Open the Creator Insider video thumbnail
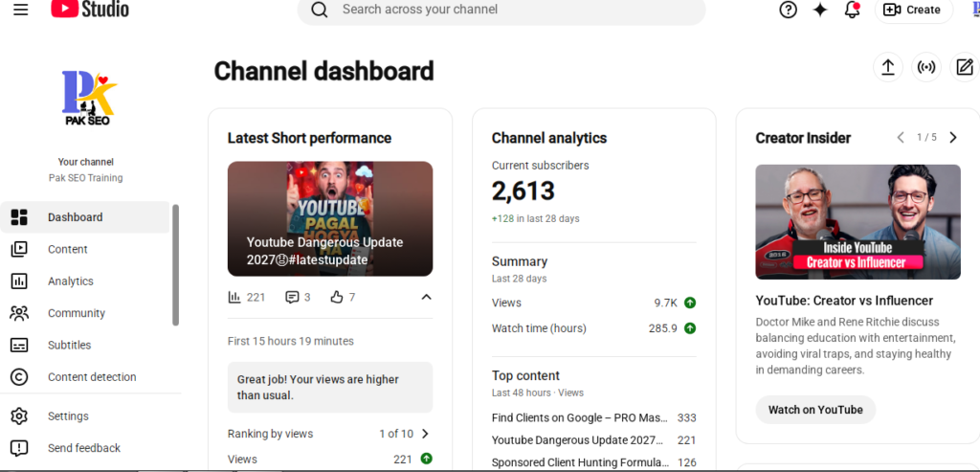Screen dimensions: 980x472 click(x=858, y=222)
